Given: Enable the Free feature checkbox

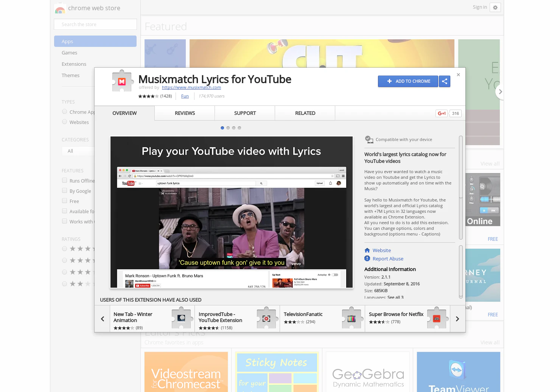Looking at the screenshot, I should coord(65,201).
